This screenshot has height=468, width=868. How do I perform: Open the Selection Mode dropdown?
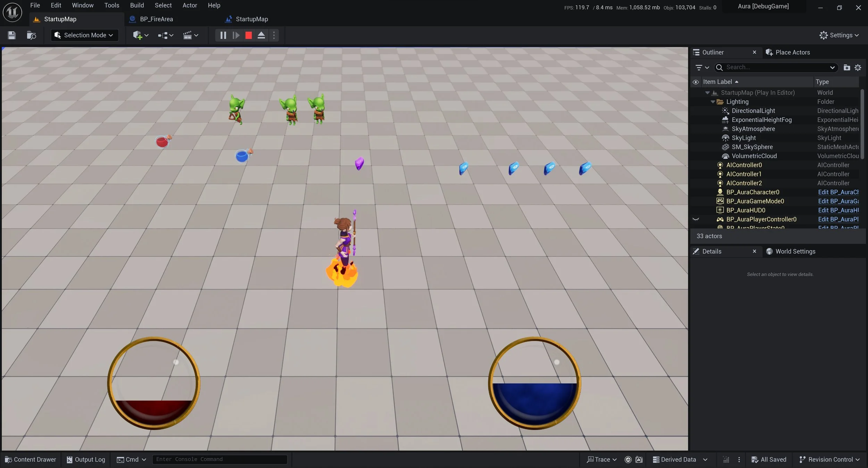pos(85,35)
